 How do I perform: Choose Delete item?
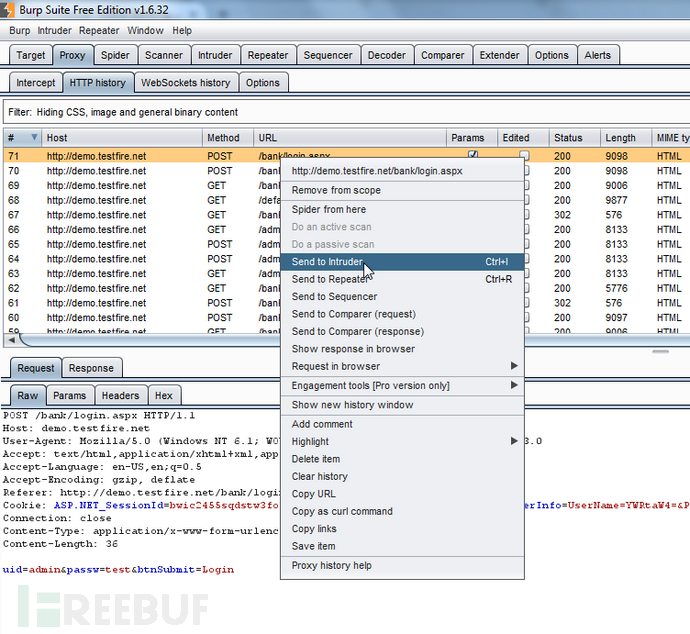point(402,459)
